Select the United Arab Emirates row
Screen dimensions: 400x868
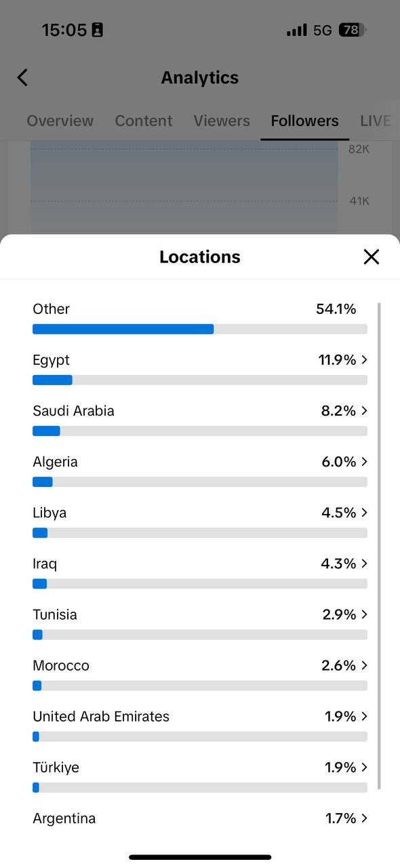click(x=200, y=724)
